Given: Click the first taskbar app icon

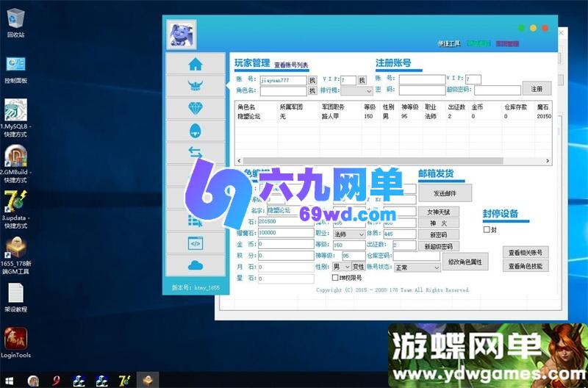Looking at the screenshot, I should coord(33,381).
